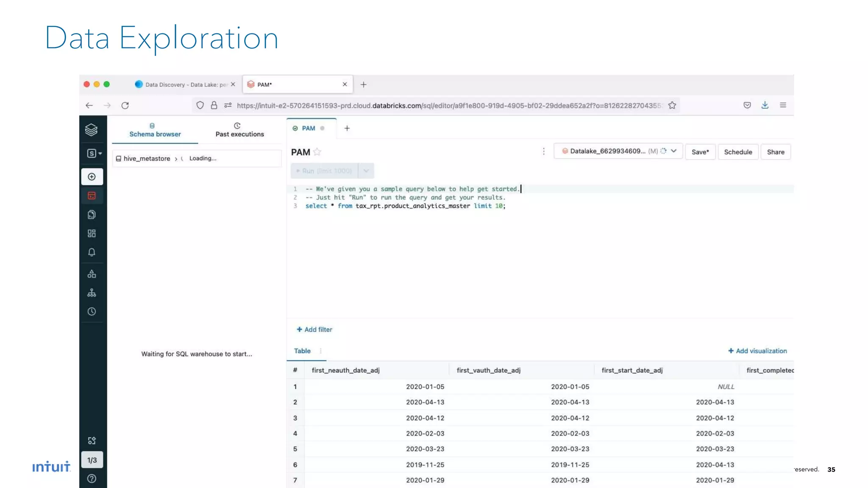Open the help question mark icon
The height and width of the screenshot is (488, 868).
point(92,479)
